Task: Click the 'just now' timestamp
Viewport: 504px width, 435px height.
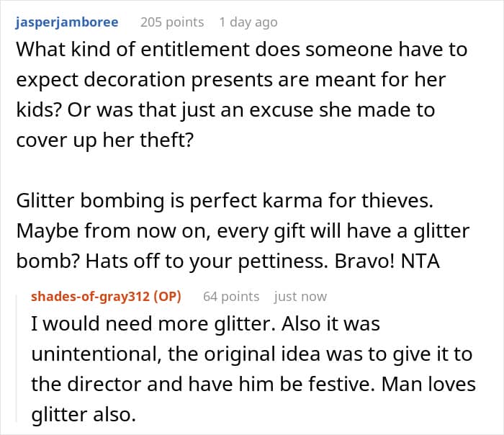Action: pos(300,296)
